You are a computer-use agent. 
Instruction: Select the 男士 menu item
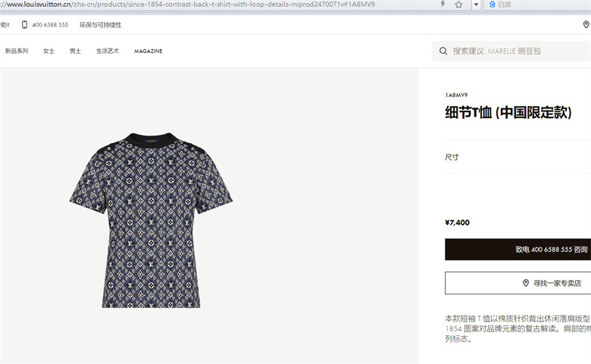75,51
